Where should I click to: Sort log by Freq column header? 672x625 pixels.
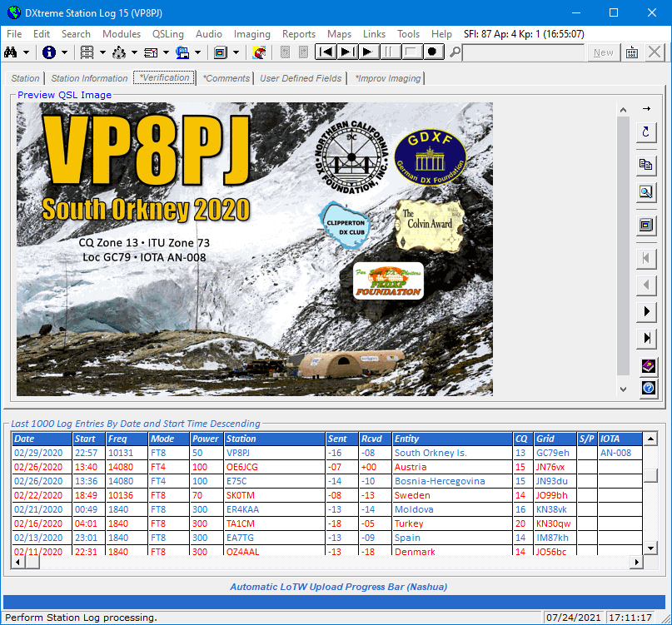127,439
